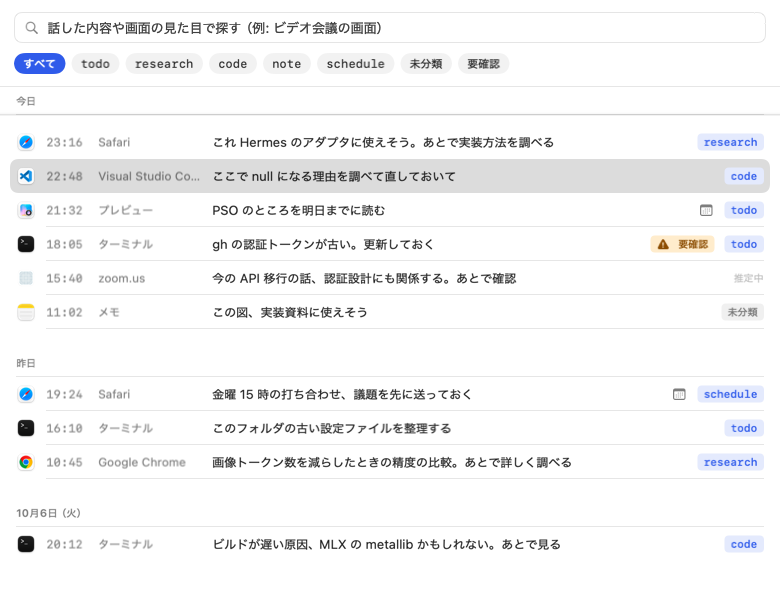Screen dimensions: 780x600
Task: Click the code tag on the metallib row
Action: (744, 544)
